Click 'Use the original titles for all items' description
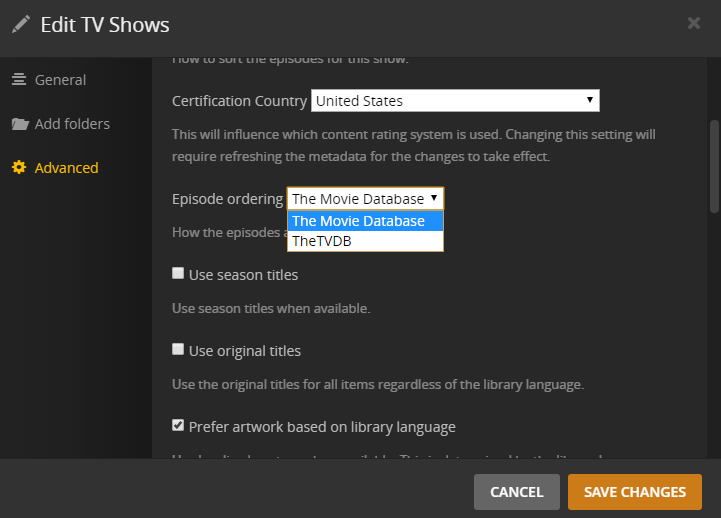721x518 pixels. coord(378,384)
